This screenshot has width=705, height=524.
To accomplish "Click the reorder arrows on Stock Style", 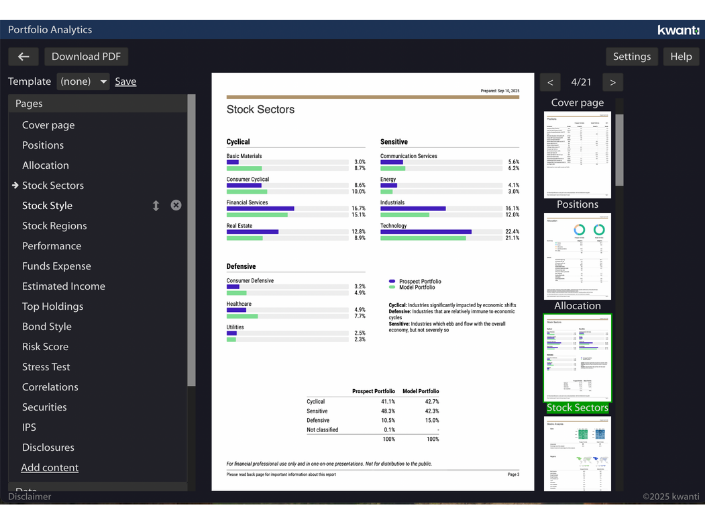I will click(x=156, y=206).
